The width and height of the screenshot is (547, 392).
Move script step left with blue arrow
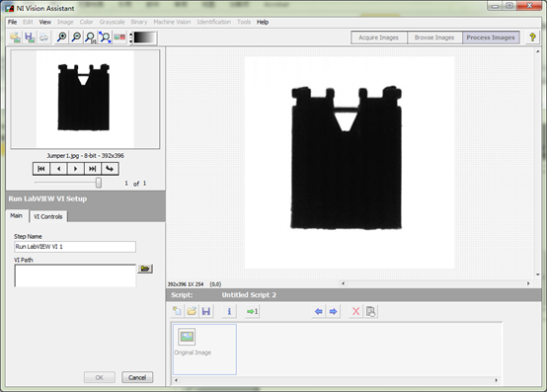[x=318, y=311]
